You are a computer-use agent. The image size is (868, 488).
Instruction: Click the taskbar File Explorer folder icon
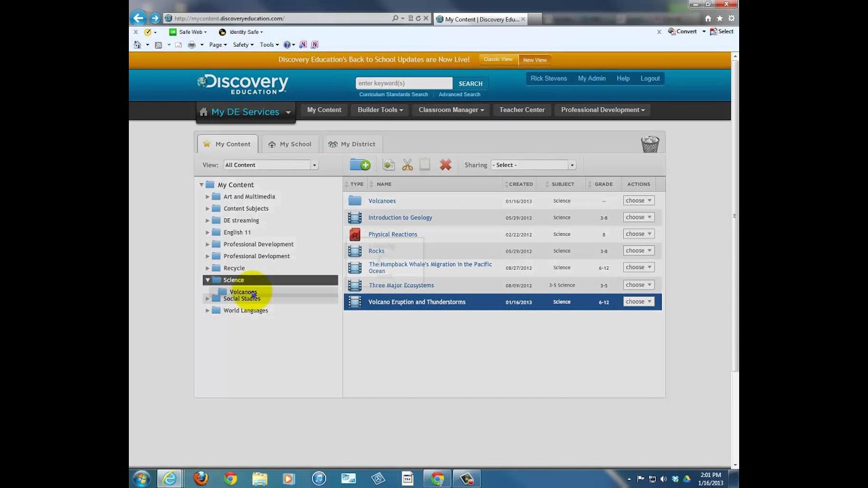(x=260, y=479)
